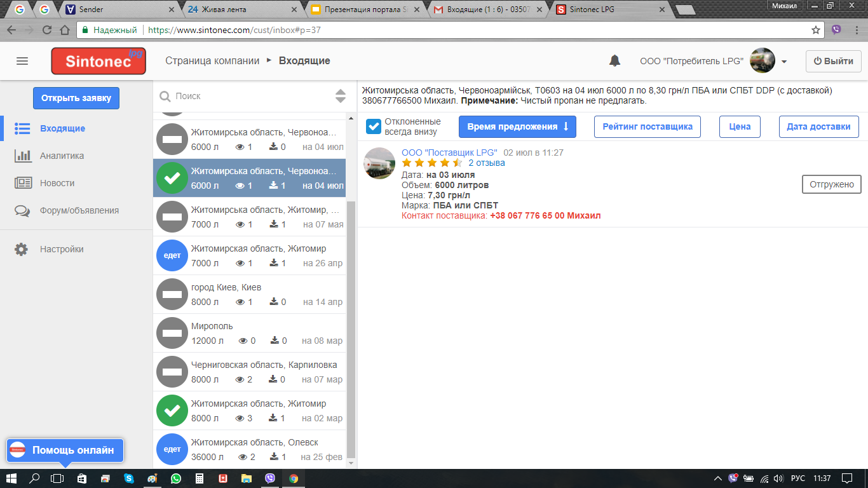868x488 pixels.
Task: Open Analytics from the sidebar chart icon
Action: point(24,156)
